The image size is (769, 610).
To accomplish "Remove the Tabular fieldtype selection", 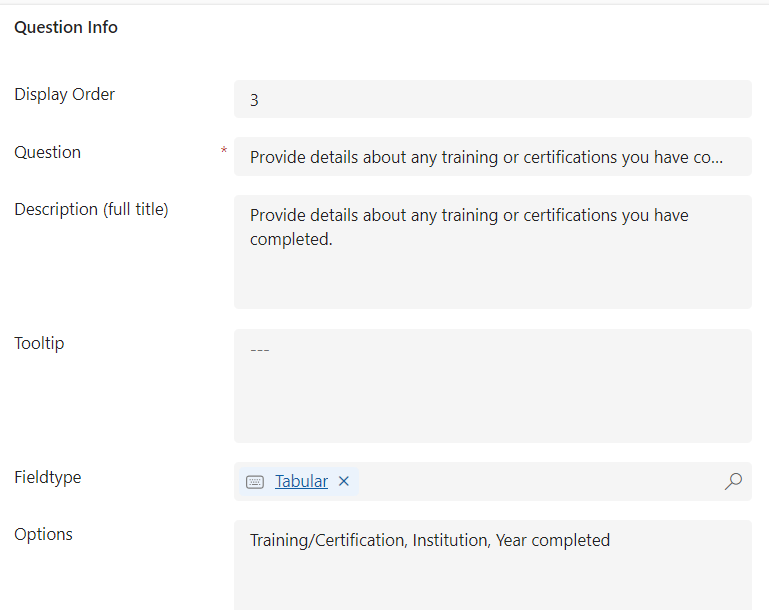I will [344, 481].
